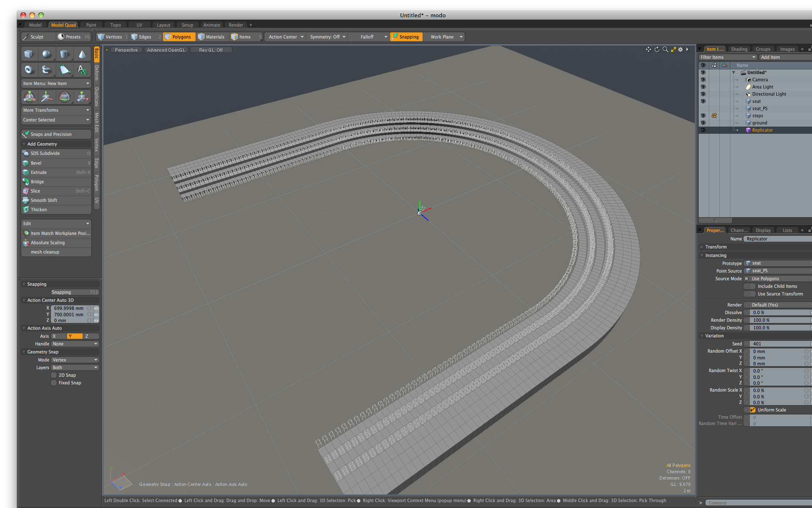Click the viewport settings gear icon
This screenshot has width=812, height=508.
[680, 50]
